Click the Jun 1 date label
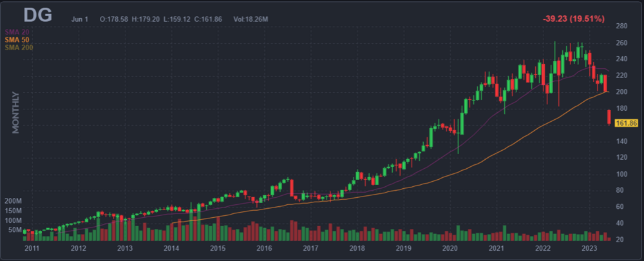The height and width of the screenshot is (261, 644). [80, 19]
